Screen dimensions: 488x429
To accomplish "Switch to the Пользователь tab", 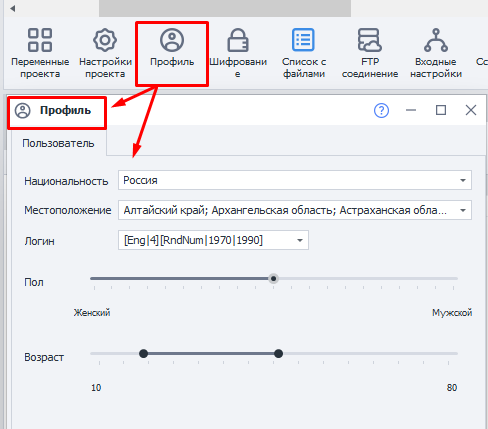I will [x=58, y=143].
